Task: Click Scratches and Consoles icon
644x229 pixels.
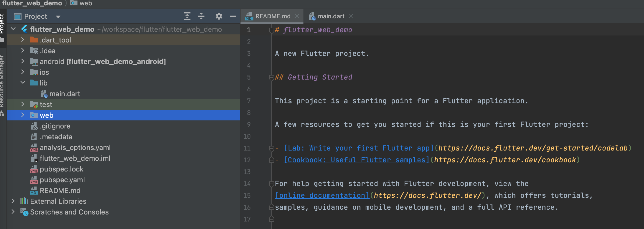Action: point(24,212)
